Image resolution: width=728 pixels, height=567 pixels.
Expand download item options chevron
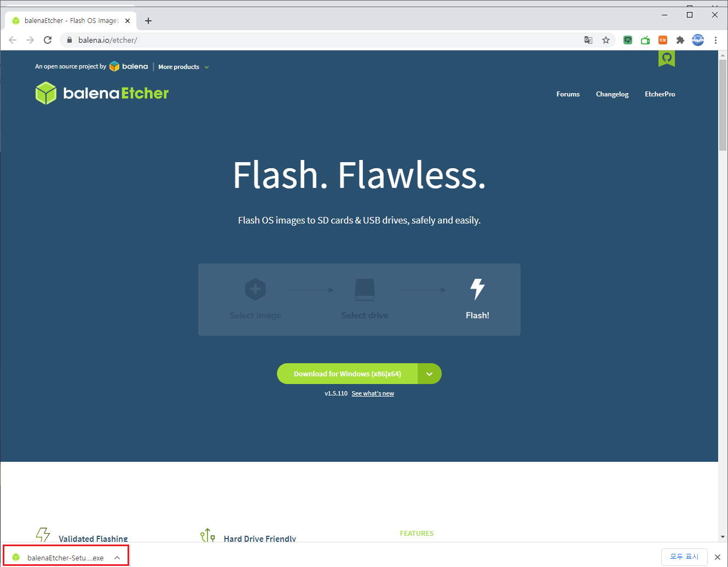click(117, 558)
